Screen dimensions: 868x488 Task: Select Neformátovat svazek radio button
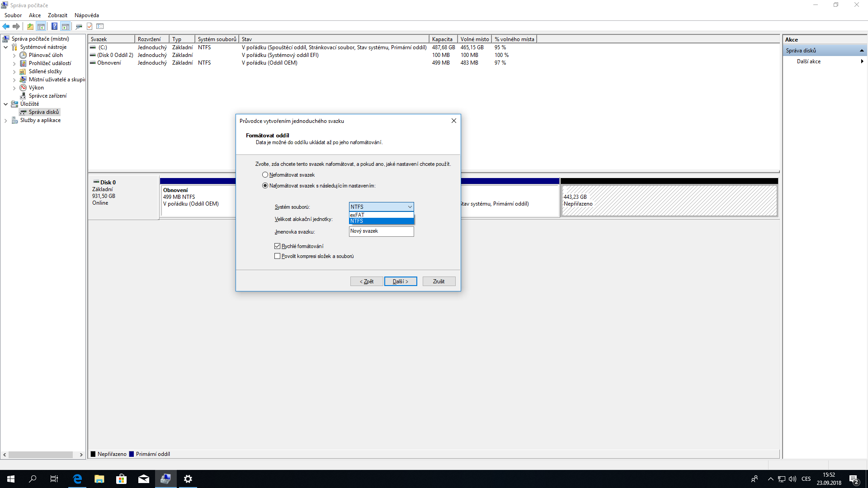(265, 175)
